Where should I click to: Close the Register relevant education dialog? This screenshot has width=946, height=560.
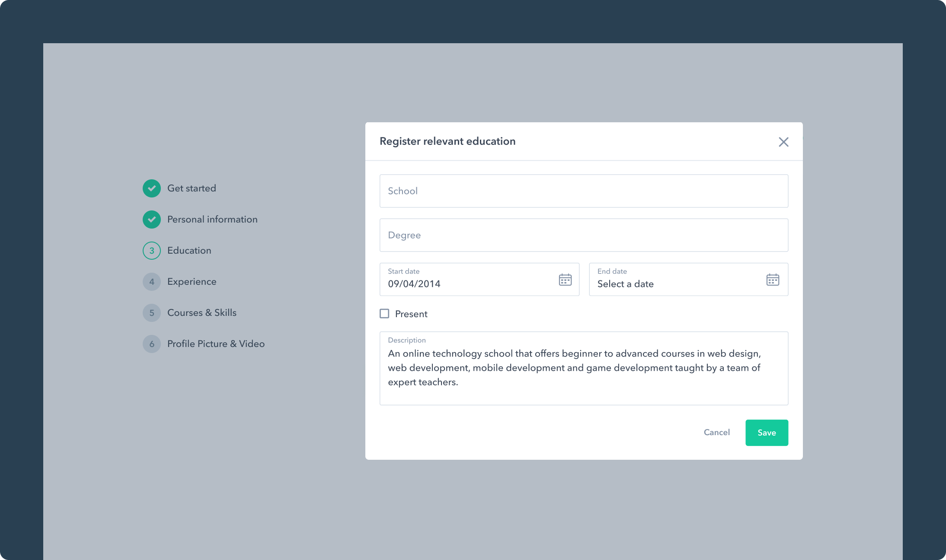pos(783,142)
